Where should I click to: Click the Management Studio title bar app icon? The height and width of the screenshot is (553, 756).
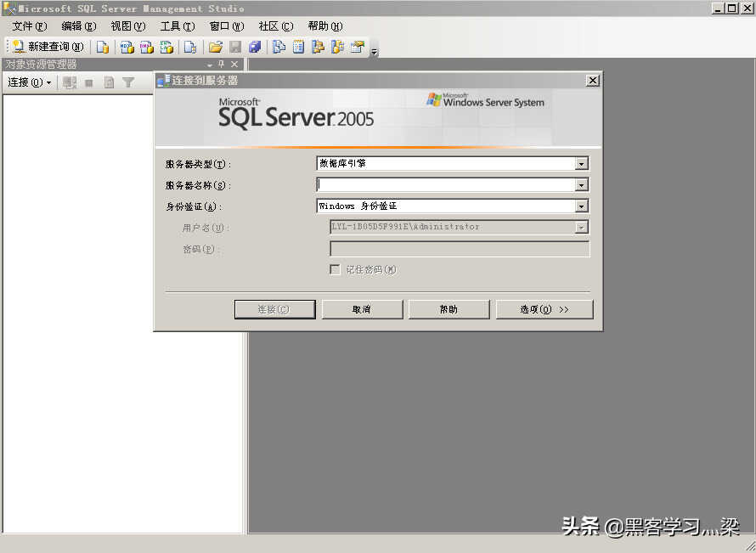[x=9, y=8]
